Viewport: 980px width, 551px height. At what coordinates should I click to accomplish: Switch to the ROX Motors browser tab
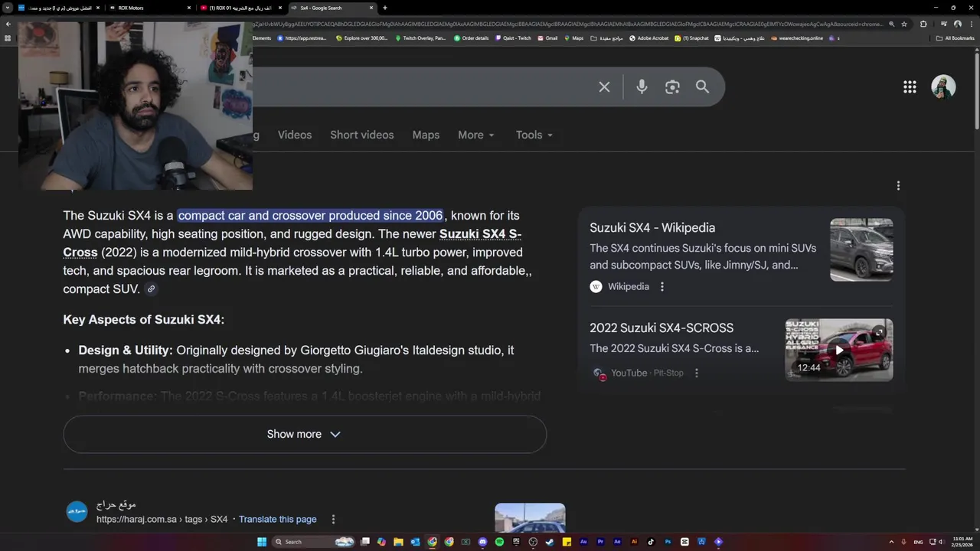click(x=149, y=8)
